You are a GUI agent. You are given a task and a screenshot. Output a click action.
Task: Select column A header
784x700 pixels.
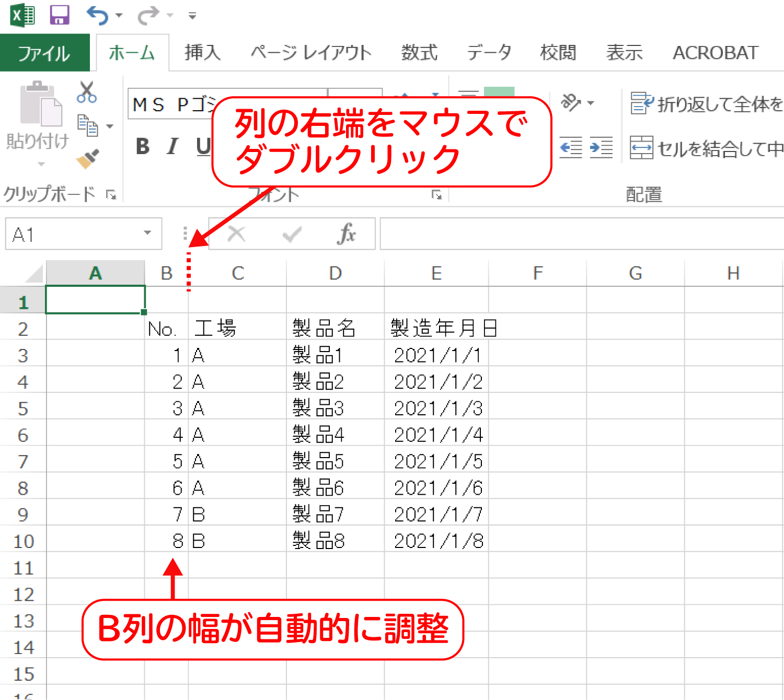(95, 273)
